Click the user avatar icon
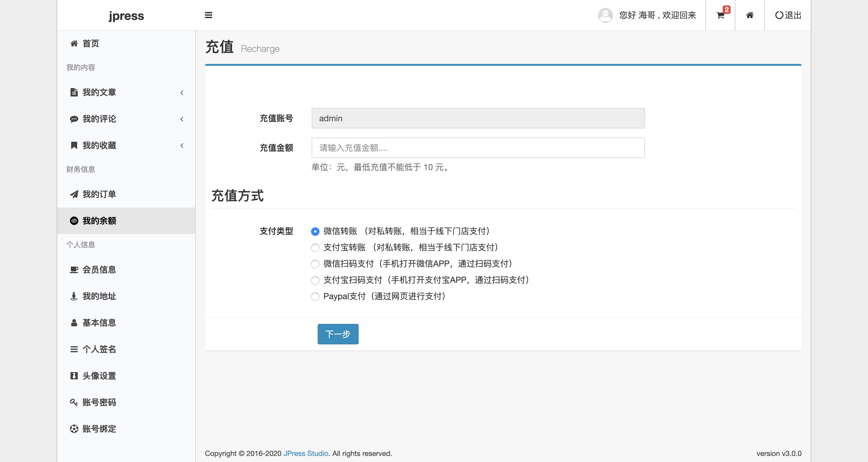The height and width of the screenshot is (462, 868). point(605,15)
